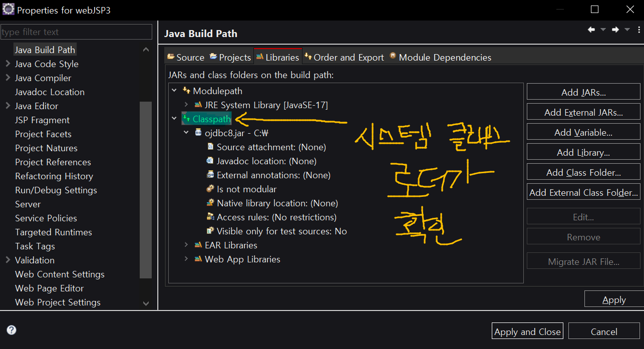Click the Native library location icon
Viewport: 644px width, 349px height.
click(x=210, y=203)
